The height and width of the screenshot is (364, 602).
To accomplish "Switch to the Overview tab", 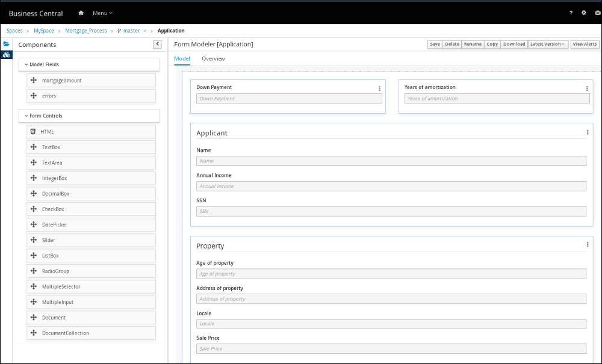I will pyautogui.click(x=213, y=59).
